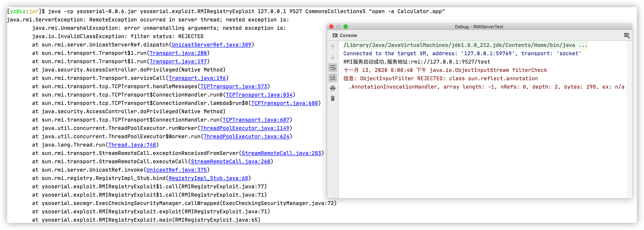Click the Debug - RMIServerTest title bar
644x230 pixels.
click(479, 27)
